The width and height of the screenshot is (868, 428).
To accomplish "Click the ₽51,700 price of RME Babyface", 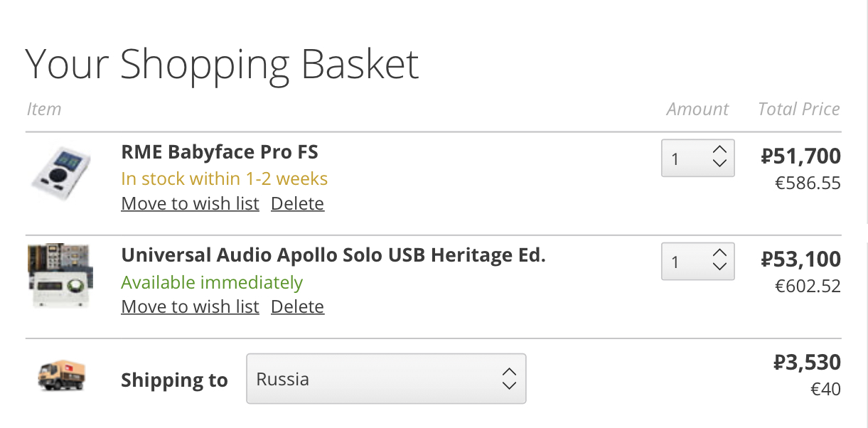I will (801, 156).
